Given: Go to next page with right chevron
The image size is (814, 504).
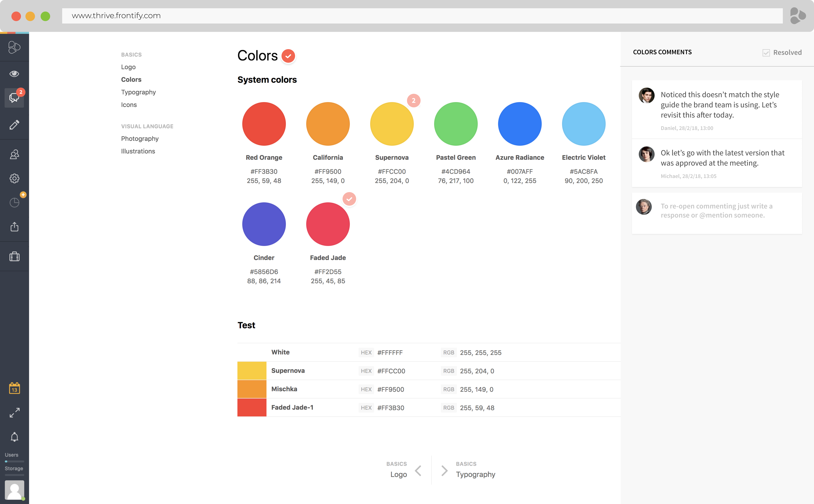Looking at the screenshot, I should (444, 470).
